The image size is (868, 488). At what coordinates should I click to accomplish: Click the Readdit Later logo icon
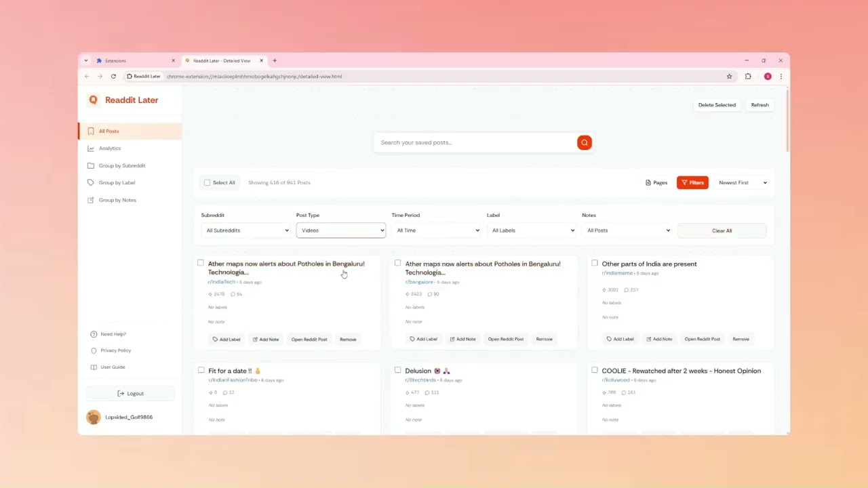coord(93,100)
